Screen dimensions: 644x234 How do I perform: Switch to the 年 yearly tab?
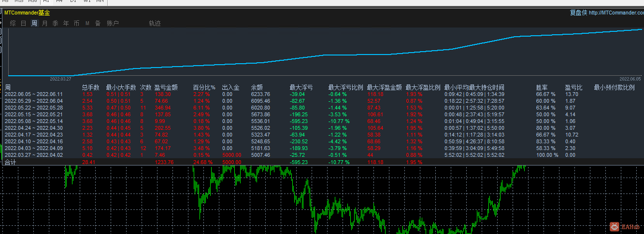tap(66, 23)
